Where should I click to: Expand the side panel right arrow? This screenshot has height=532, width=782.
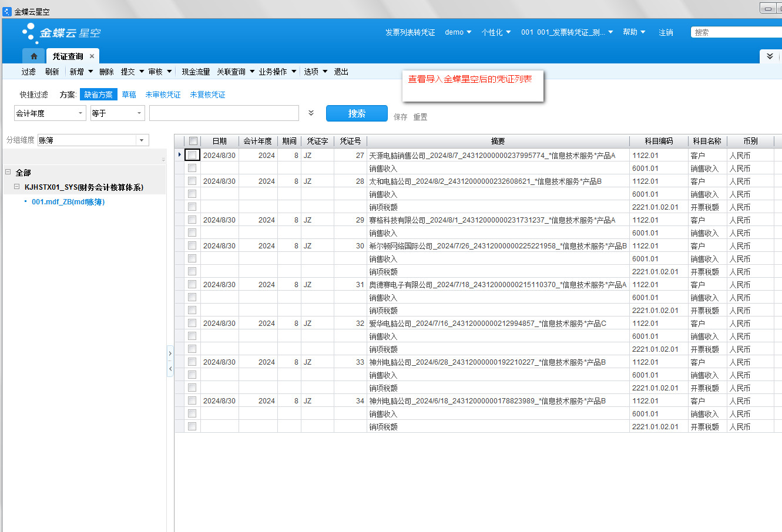pyautogui.click(x=170, y=353)
